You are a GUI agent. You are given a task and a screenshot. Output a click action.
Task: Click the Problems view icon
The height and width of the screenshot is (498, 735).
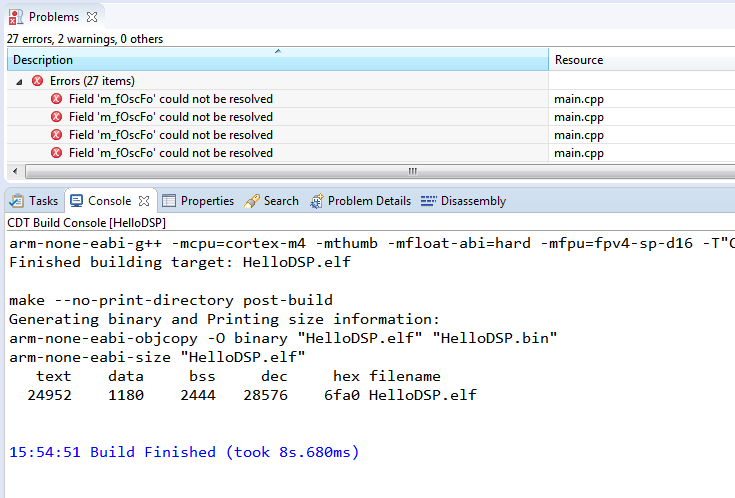(x=16, y=16)
